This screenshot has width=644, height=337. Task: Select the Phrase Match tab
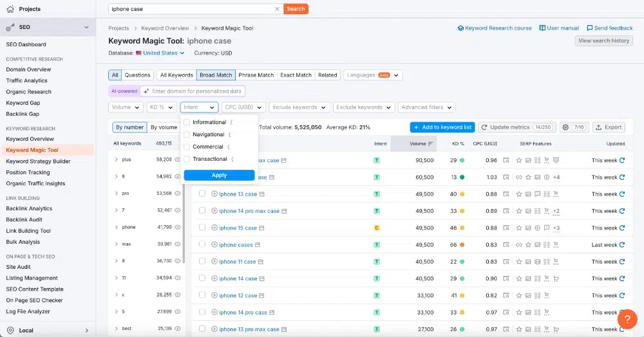tap(256, 75)
